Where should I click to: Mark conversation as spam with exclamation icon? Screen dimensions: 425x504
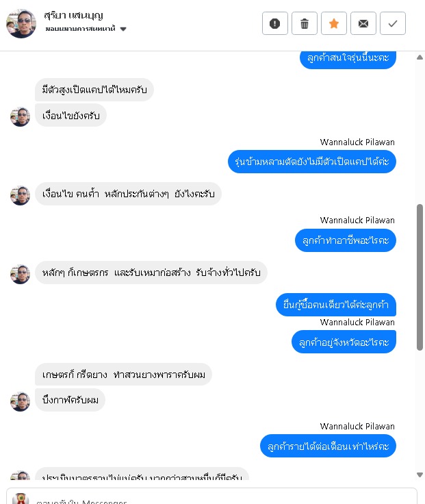click(274, 23)
